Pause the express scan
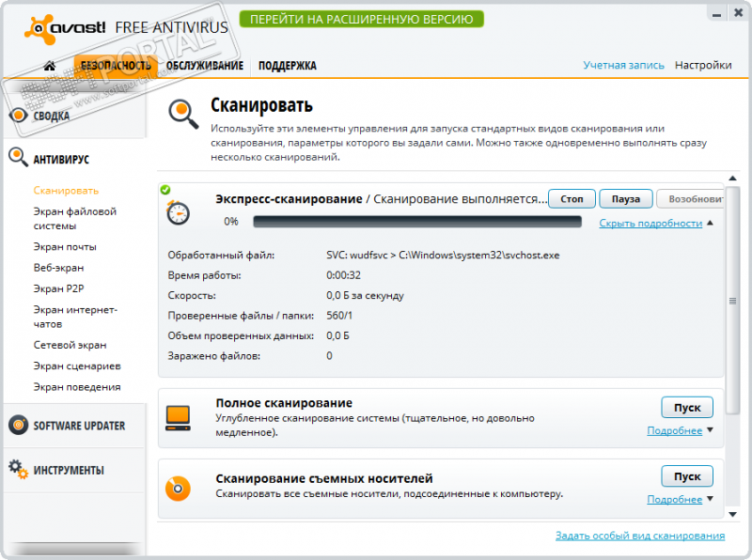This screenshot has width=752, height=560. 626,198
